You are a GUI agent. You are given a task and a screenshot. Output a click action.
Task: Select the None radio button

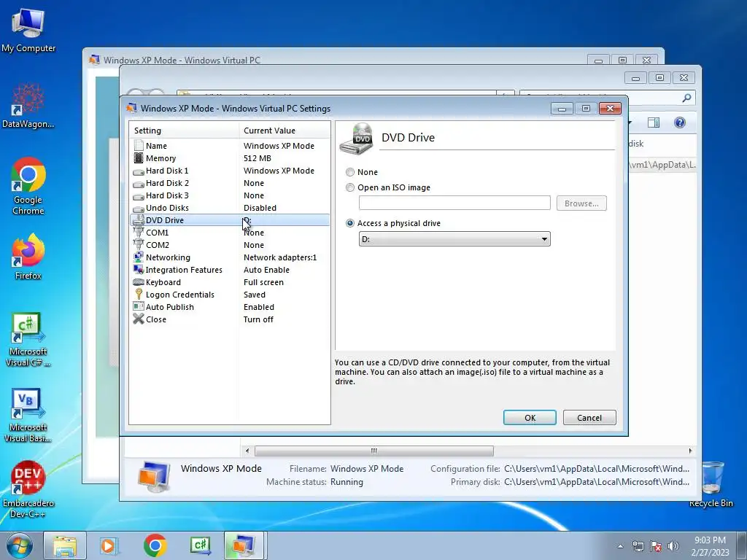350,172
